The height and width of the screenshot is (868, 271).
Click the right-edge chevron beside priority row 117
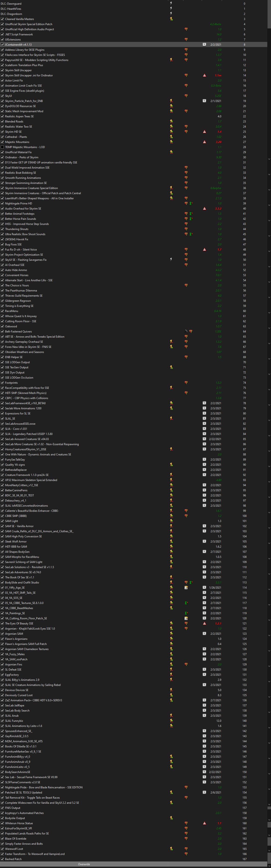(x=269, y=605)
